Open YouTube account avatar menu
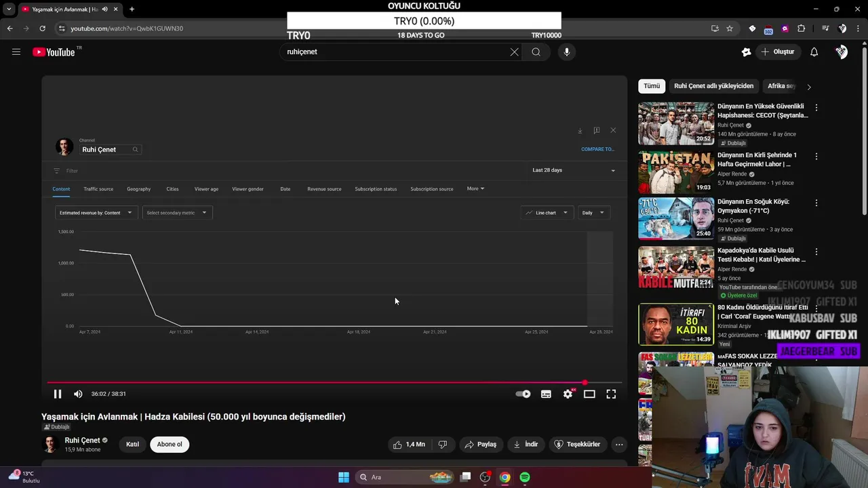The height and width of the screenshot is (488, 868). (x=842, y=52)
